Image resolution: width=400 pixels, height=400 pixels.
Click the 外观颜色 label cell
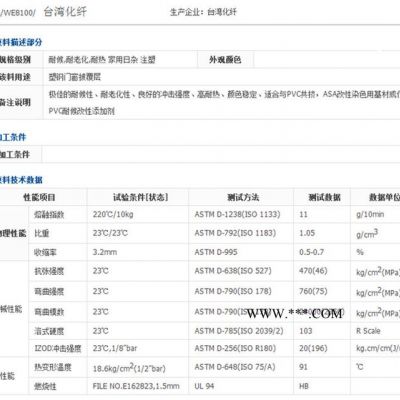[225, 60]
